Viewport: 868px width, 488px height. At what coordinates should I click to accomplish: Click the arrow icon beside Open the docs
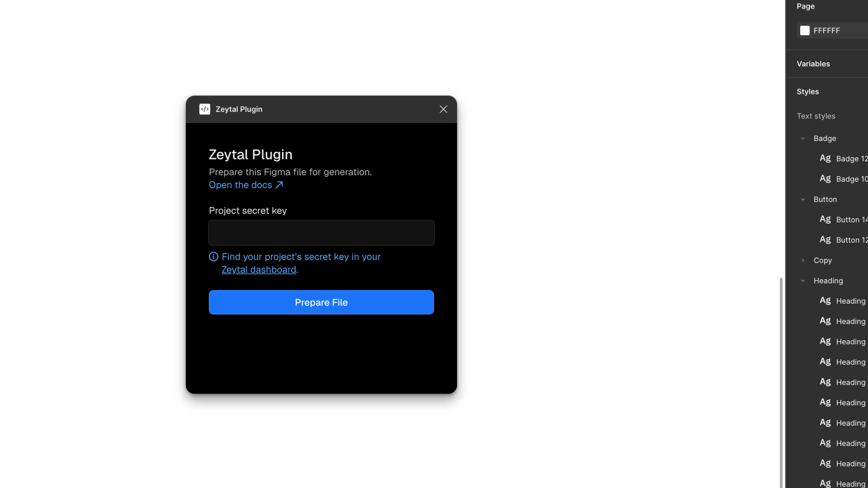click(279, 185)
